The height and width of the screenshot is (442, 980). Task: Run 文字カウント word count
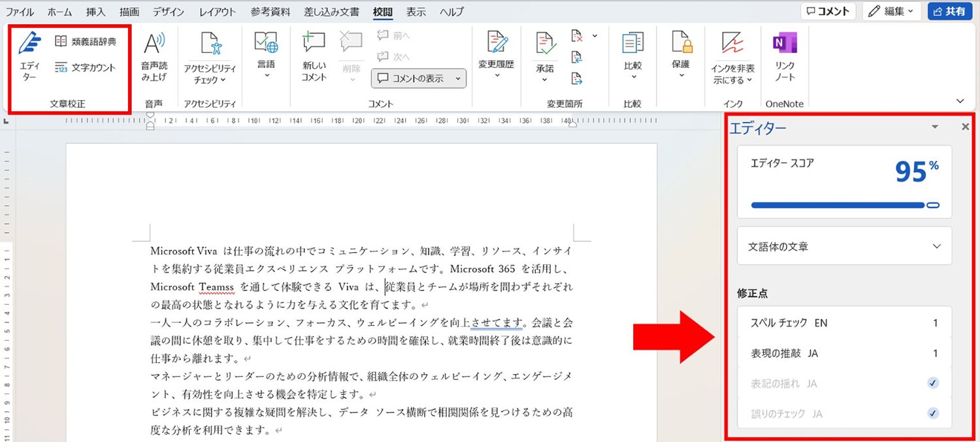(85, 67)
